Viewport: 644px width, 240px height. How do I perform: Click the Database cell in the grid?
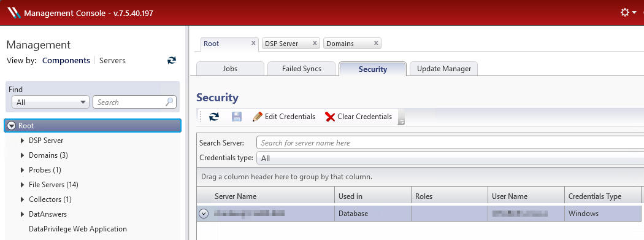coord(373,214)
